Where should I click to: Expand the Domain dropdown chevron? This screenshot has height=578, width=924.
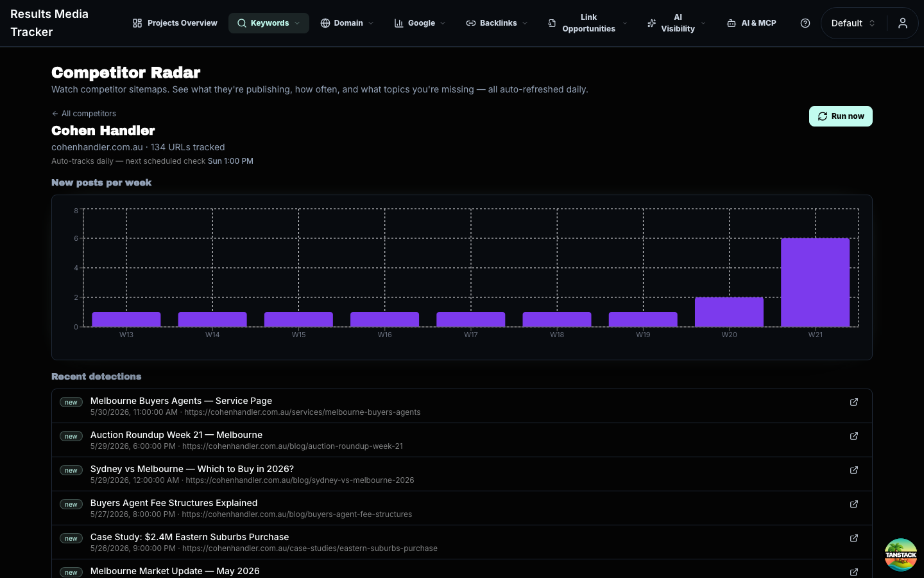click(x=371, y=23)
